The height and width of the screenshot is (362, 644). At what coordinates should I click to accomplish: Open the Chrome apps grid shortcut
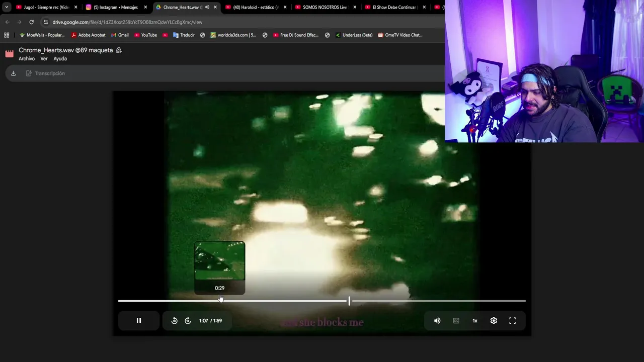click(7, 35)
